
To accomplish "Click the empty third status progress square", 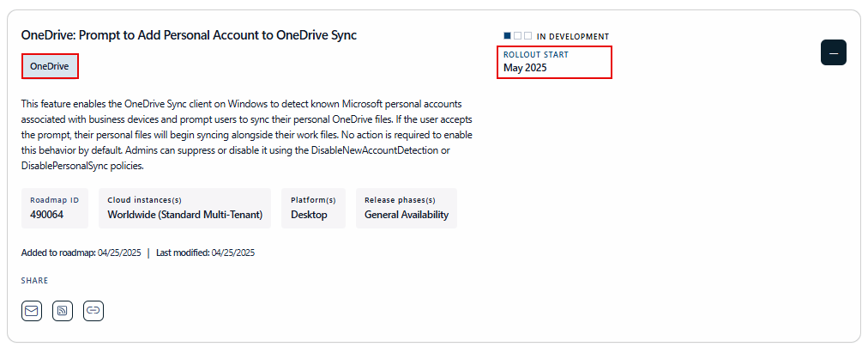I will click(x=527, y=36).
